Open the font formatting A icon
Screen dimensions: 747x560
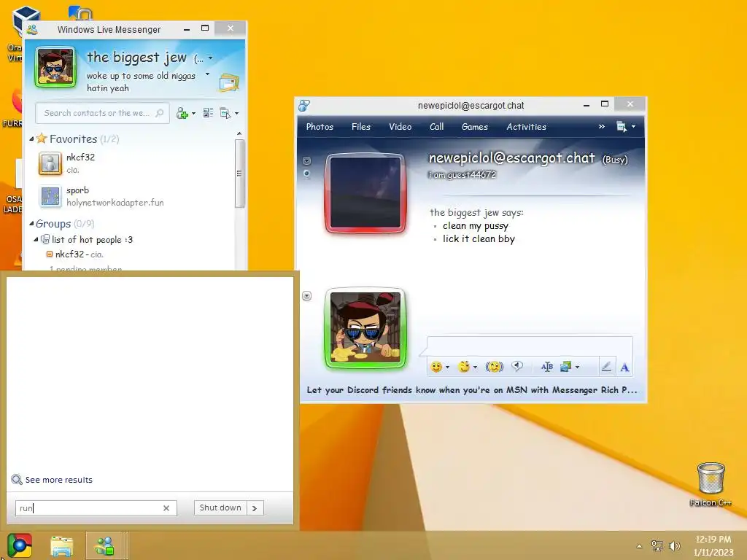click(x=624, y=367)
